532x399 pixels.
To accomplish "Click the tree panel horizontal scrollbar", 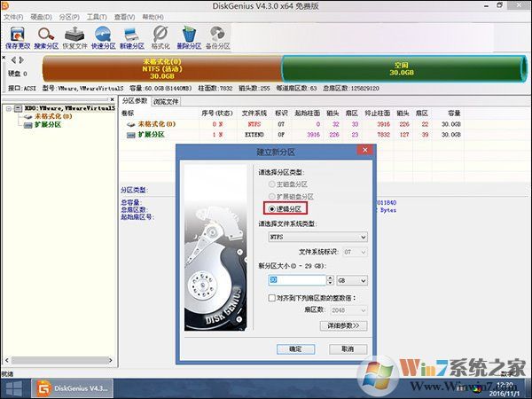I will coord(59,360).
